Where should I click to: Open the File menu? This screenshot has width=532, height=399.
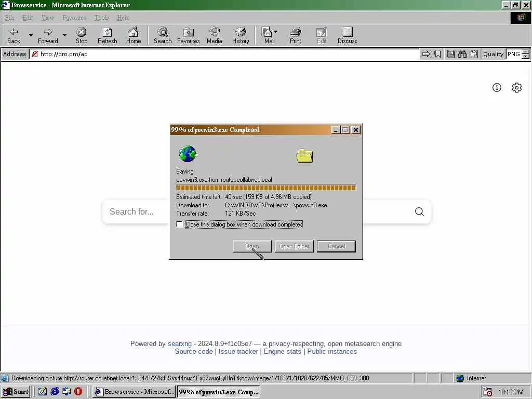tap(9, 18)
